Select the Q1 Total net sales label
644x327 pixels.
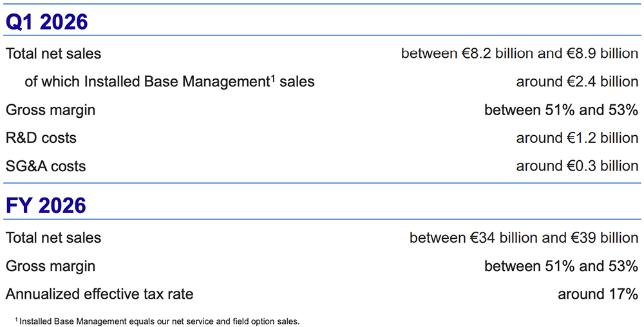(x=53, y=53)
